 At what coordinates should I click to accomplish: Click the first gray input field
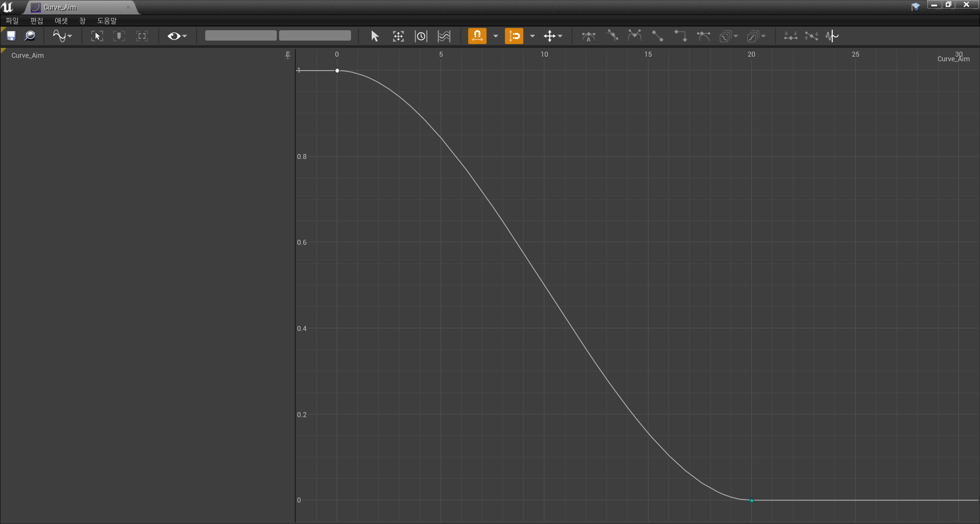click(x=240, y=36)
